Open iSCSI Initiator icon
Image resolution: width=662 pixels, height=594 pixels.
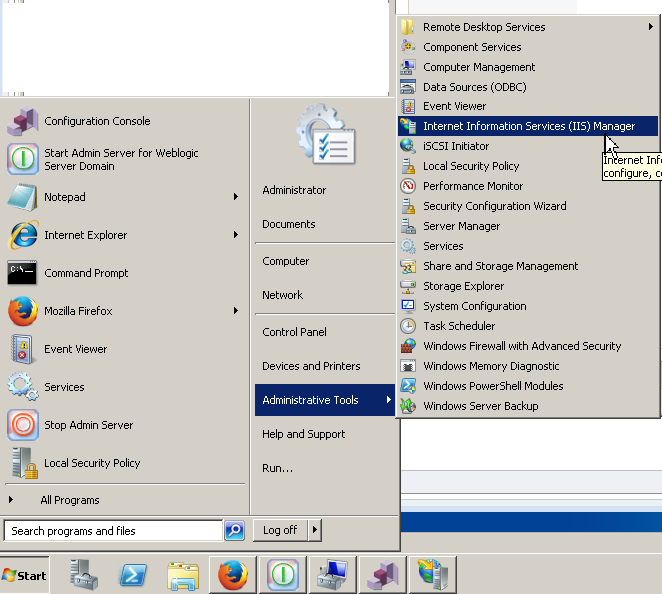click(408, 146)
